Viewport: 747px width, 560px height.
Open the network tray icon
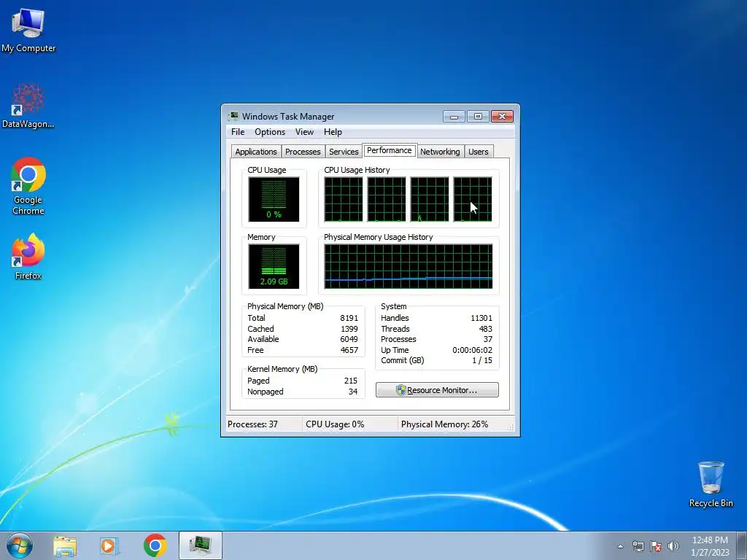(x=638, y=546)
